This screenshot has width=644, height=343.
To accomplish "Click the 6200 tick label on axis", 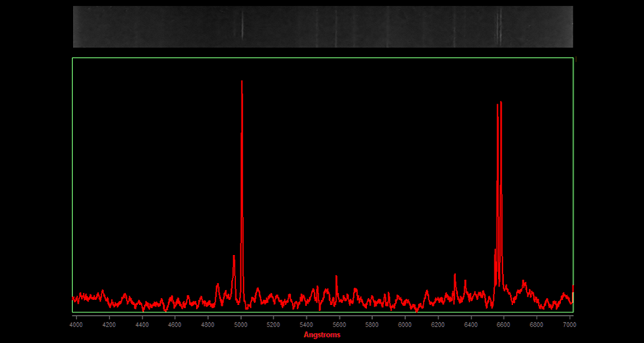I will point(439,324).
